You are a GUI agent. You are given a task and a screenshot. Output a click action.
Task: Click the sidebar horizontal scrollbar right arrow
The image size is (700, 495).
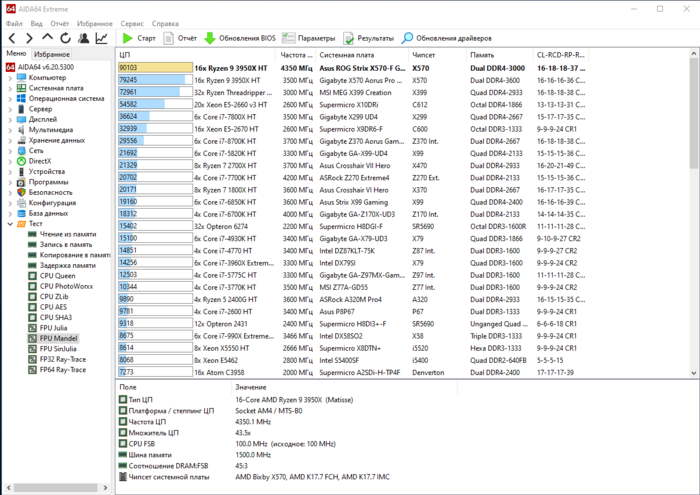point(105,487)
